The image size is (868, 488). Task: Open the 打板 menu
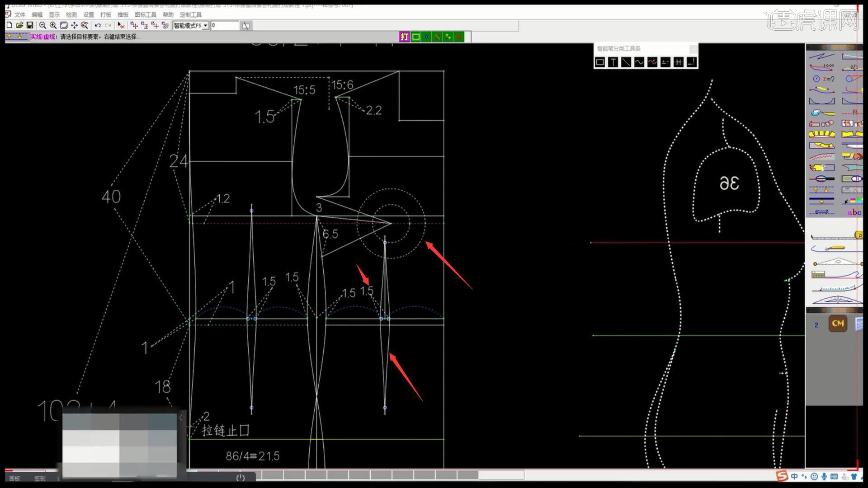(106, 14)
